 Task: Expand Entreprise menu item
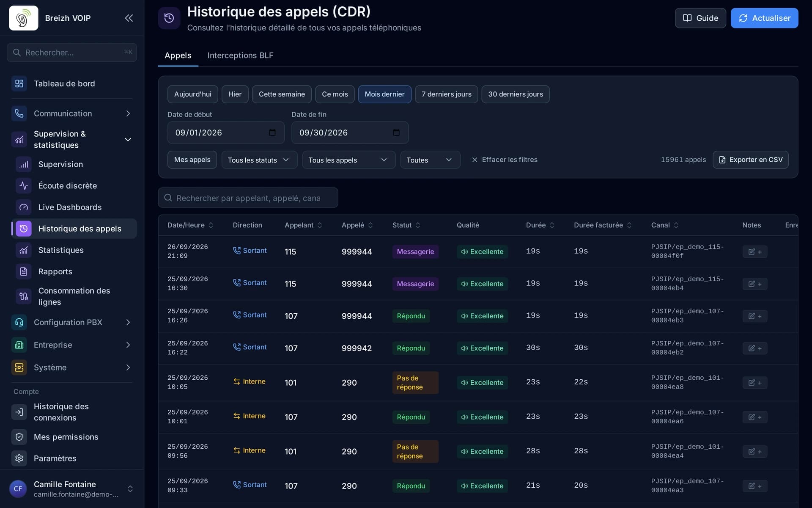pyautogui.click(x=72, y=345)
